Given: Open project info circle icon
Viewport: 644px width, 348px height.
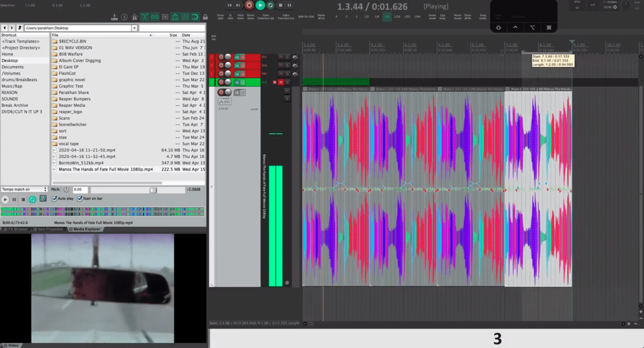Looking at the screenshot, I should [x=124, y=17].
